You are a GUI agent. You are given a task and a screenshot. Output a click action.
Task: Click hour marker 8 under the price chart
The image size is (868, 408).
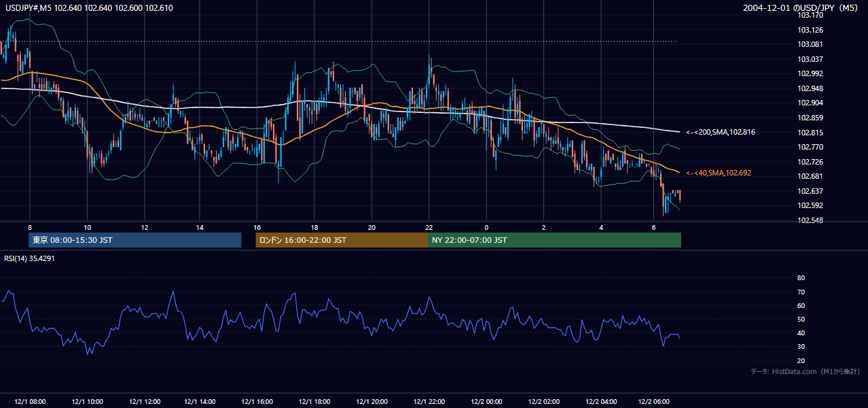click(30, 226)
